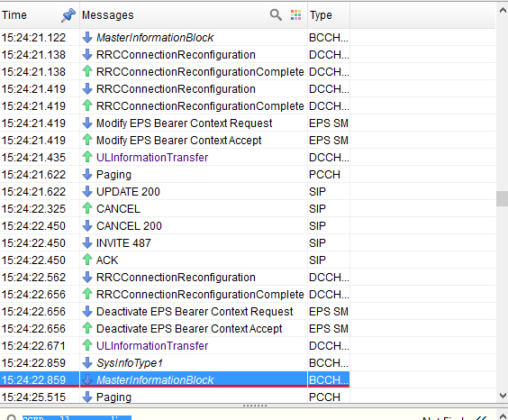Select the Modify EPS Bearer Context Request row
The image size is (508, 420).
click(x=175, y=123)
